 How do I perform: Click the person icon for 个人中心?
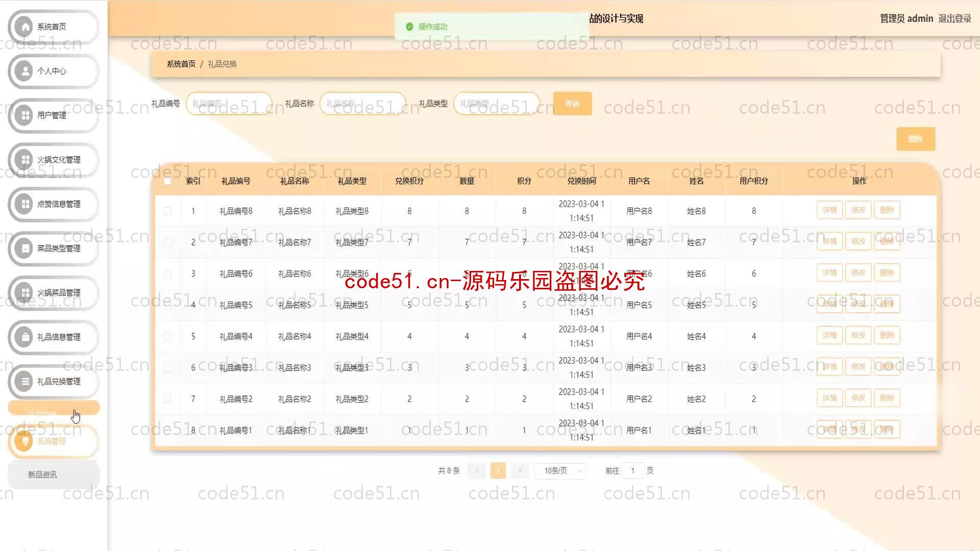(24, 71)
